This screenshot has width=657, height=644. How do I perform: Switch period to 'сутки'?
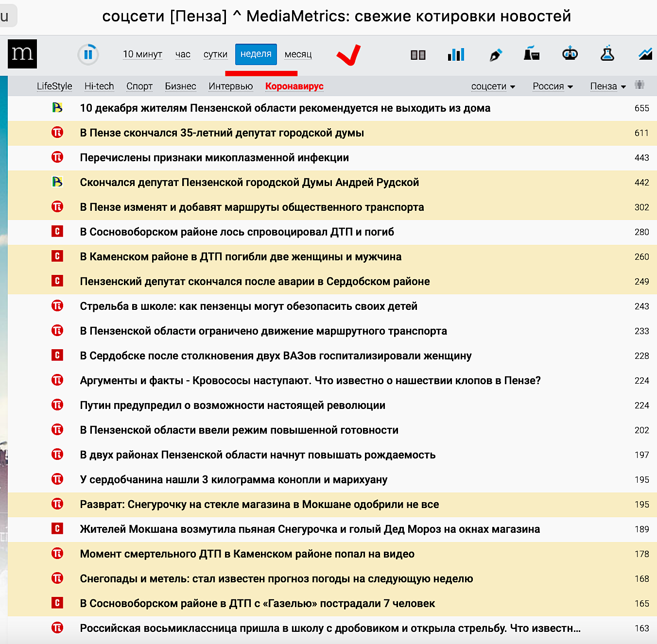[x=215, y=54]
